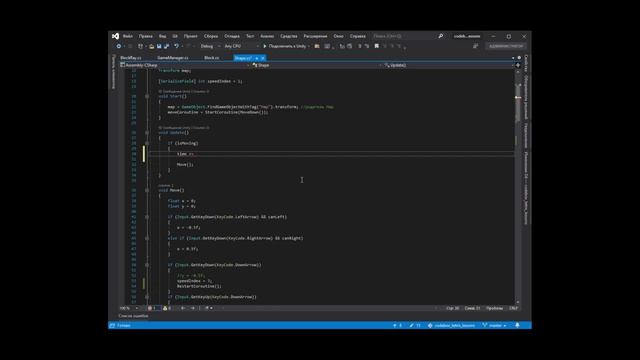
Task: Collapse the LeftArrow if block
Action: (x=147, y=217)
